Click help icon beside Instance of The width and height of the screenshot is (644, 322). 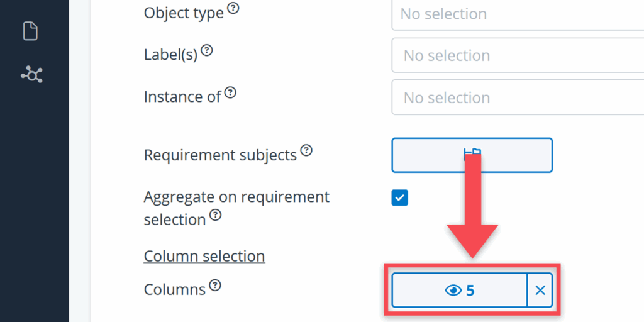pos(231,93)
